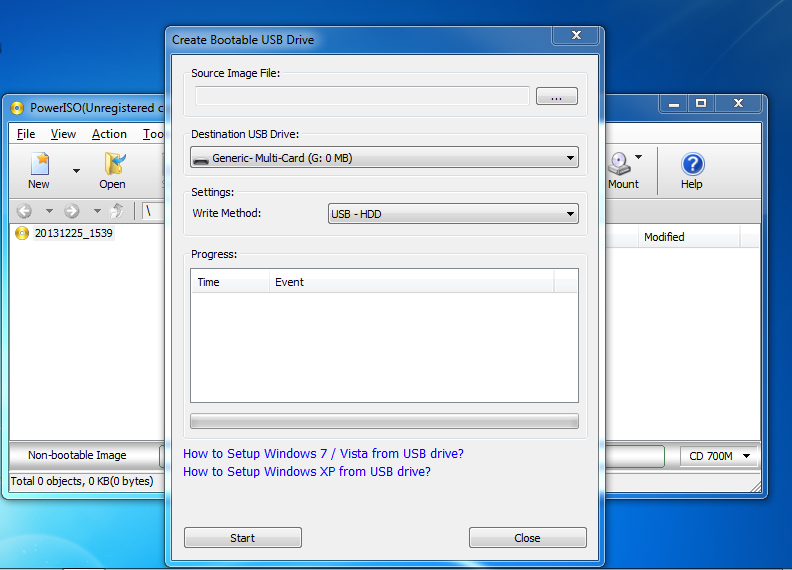Click the Mount drive icon in PowerISO

pos(622,171)
